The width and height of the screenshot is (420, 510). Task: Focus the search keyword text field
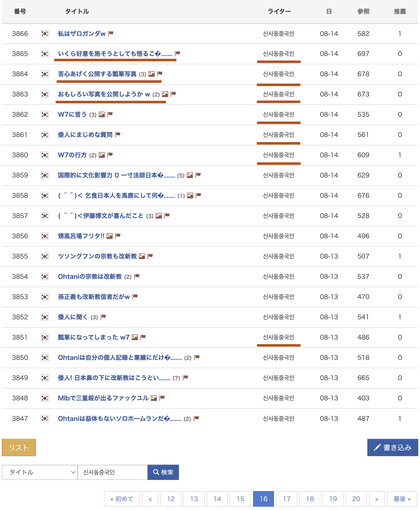coord(113,472)
